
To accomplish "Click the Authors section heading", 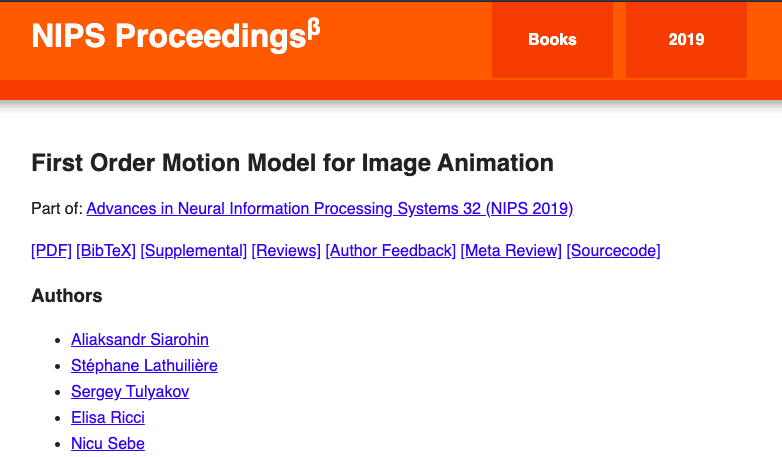I will pyautogui.click(x=67, y=296).
